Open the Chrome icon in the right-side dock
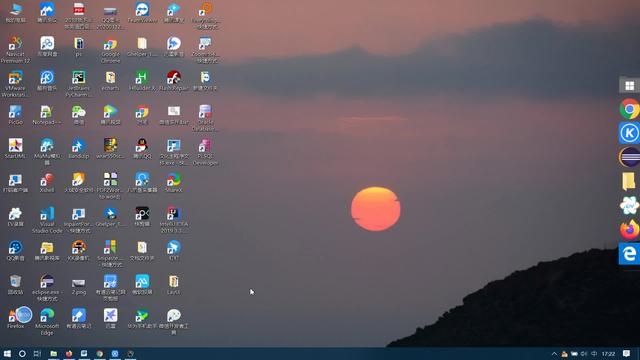 coord(629,109)
